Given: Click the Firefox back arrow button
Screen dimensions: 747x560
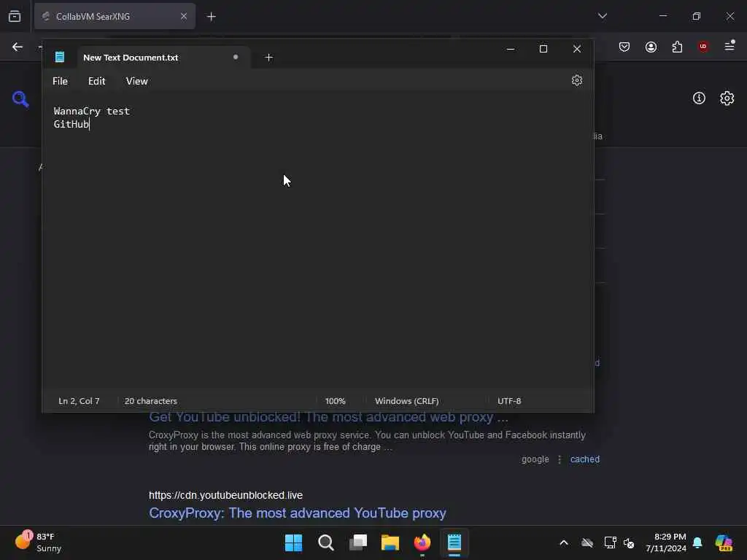Looking at the screenshot, I should 18,47.
